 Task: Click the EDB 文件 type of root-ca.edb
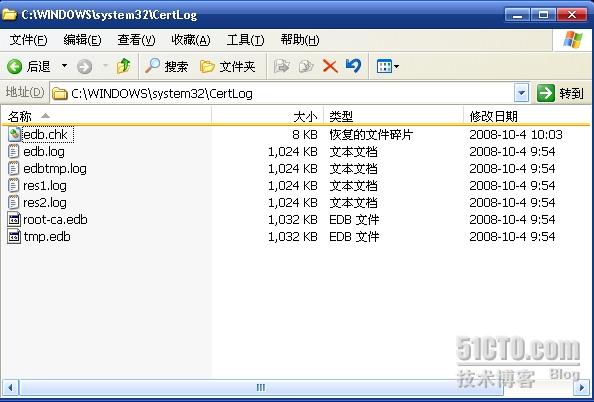coord(354,220)
